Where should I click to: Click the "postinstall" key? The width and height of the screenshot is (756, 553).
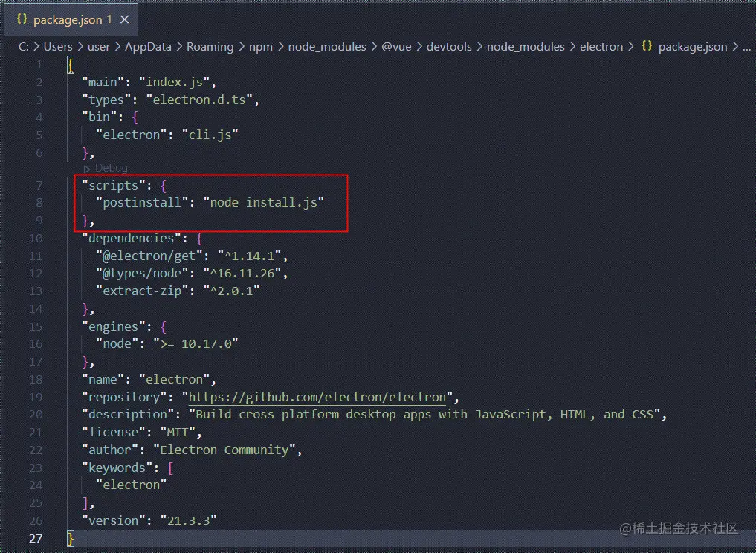point(142,202)
